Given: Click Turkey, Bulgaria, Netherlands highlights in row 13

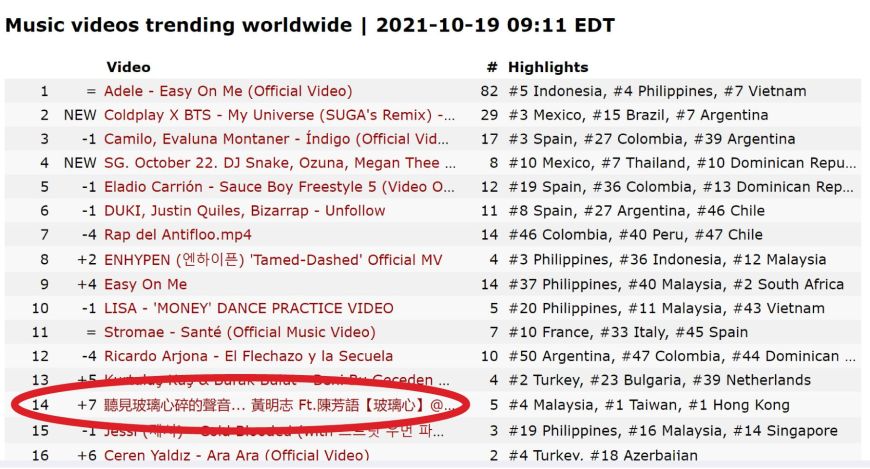Looking at the screenshot, I should tap(660, 380).
